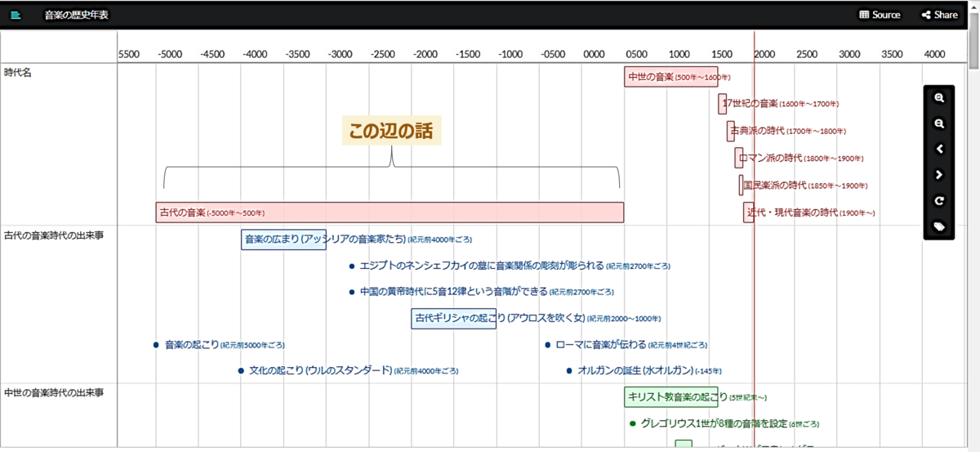Open the 中国の黄帝時代 event
Viewport: 980px width, 452px height.
480,292
